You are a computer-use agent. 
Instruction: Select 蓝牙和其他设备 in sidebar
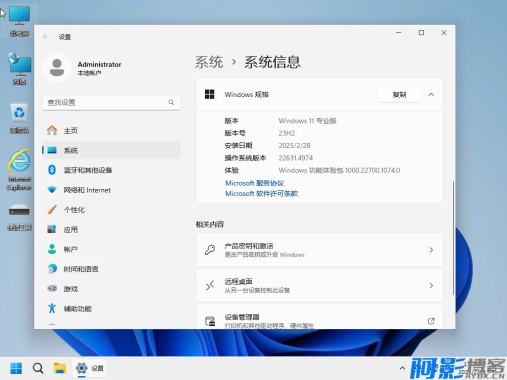click(x=111, y=170)
